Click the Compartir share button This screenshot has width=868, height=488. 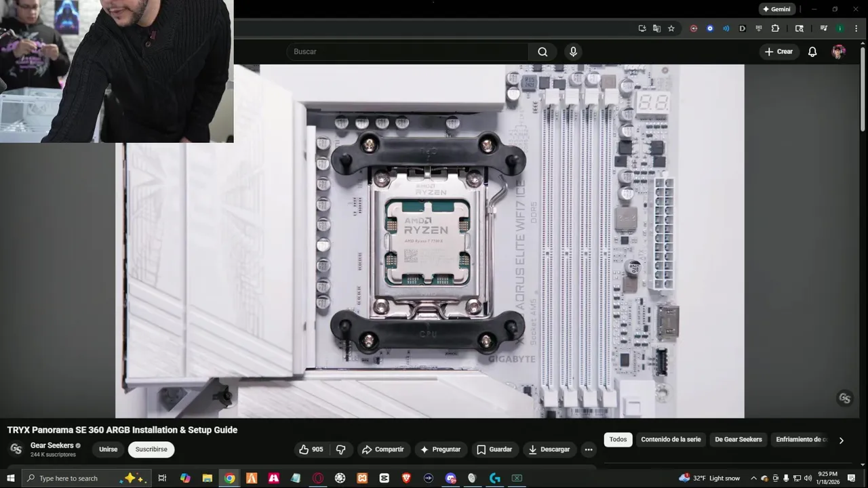(x=383, y=449)
